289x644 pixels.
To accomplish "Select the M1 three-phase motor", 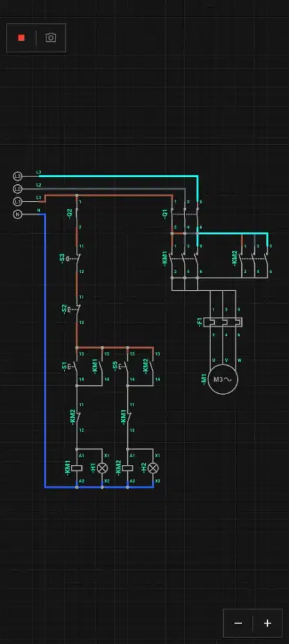I will [223, 379].
